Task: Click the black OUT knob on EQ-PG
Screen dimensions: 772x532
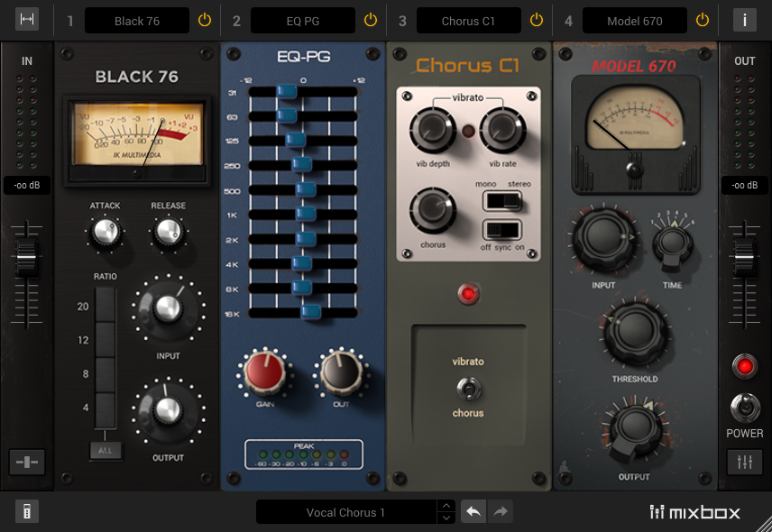Action: pyautogui.click(x=341, y=372)
